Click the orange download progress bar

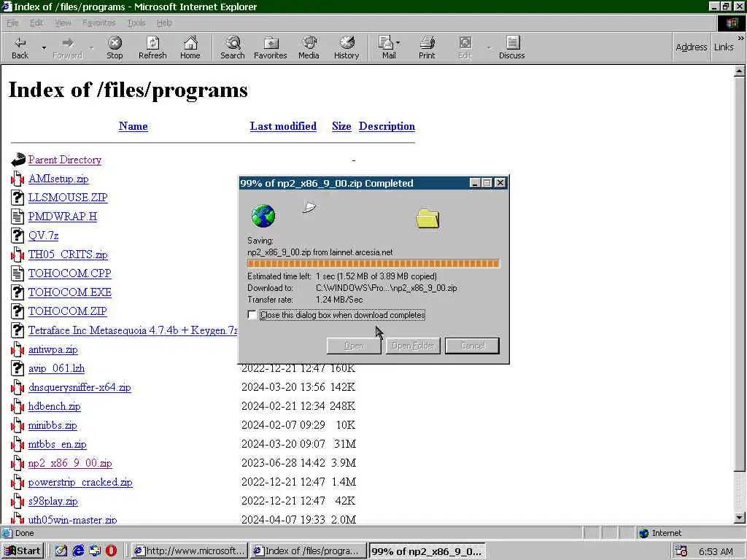pyautogui.click(x=373, y=263)
